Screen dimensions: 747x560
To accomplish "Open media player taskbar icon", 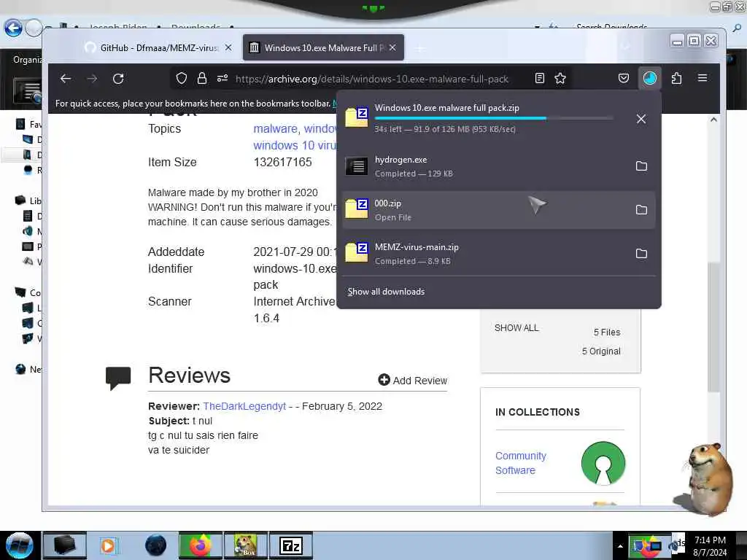I will pyautogui.click(x=108, y=545).
